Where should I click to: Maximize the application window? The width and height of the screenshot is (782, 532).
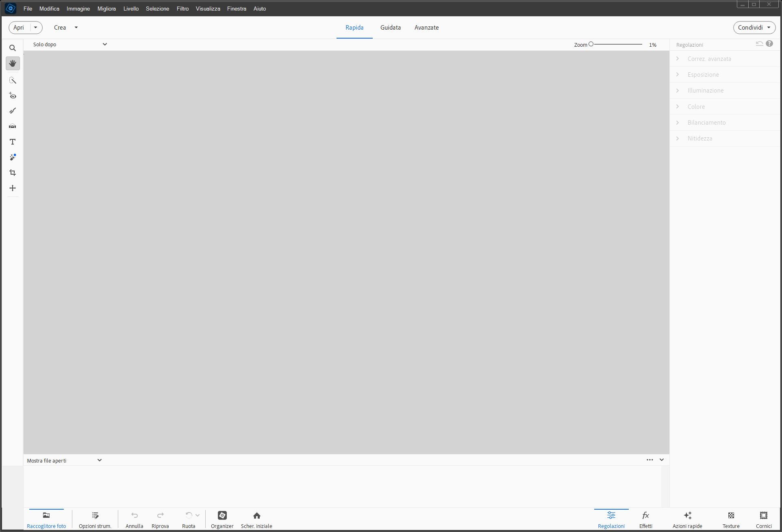tap(754, 4)
